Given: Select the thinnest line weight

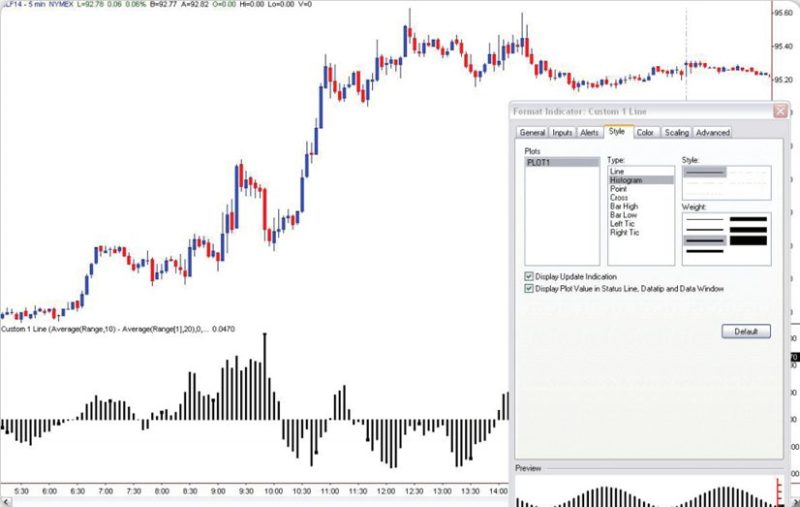Looking at the screenshot, I should click(x=705, y=219).
